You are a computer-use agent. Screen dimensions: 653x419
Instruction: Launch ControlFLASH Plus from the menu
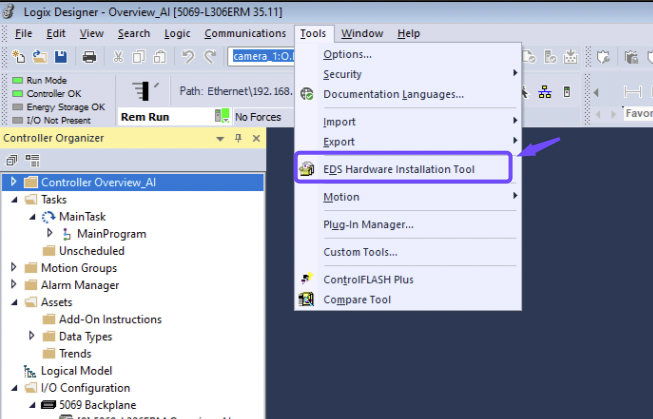click(x=368, y=279)
